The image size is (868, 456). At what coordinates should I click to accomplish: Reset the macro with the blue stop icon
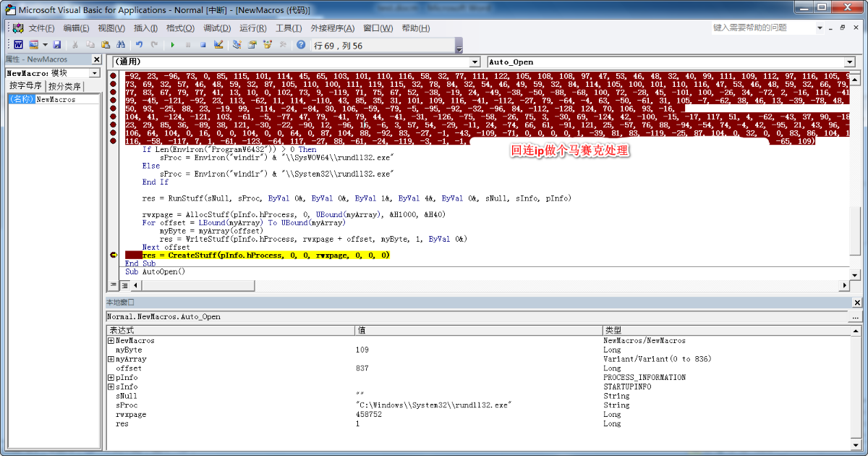pos(203,45)
